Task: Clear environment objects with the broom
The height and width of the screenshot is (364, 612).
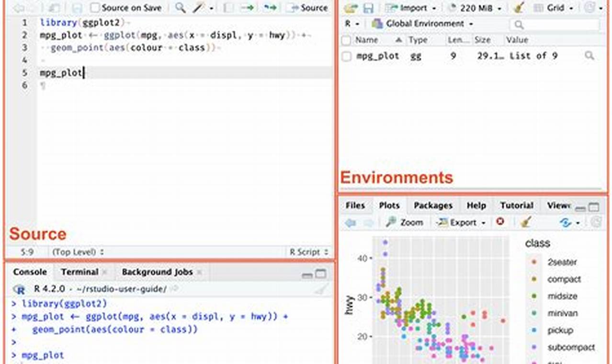Action: (518, 8)
